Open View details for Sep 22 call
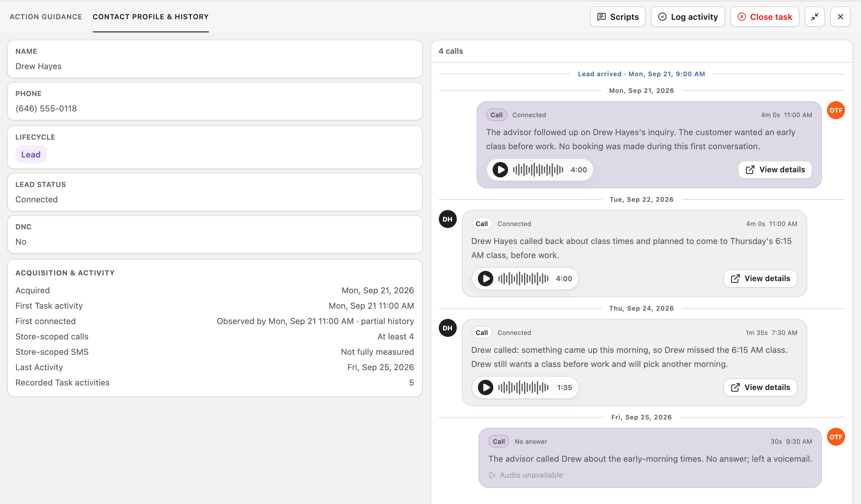The width and height of the screenshot is (861, 504). coord(760,279)
